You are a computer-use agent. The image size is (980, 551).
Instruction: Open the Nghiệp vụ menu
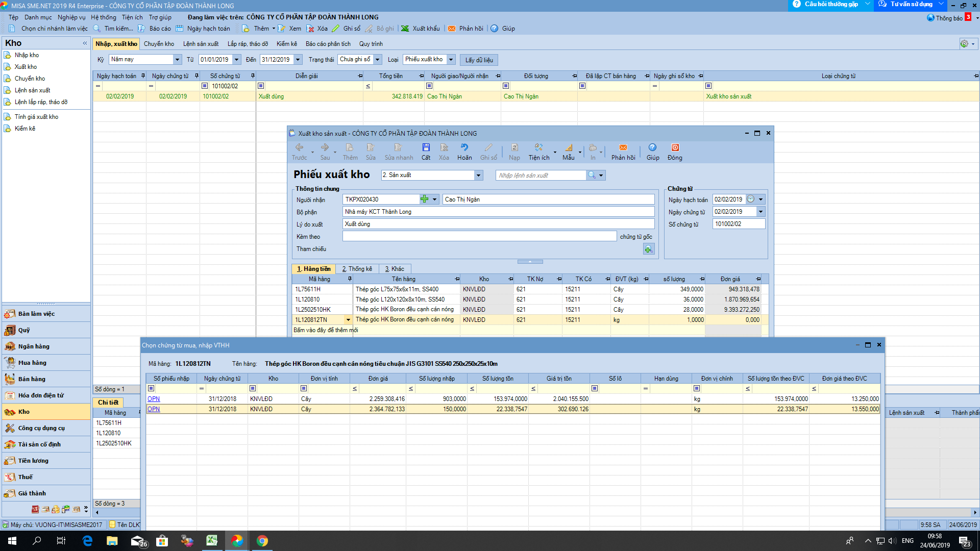tap(71, 17)
